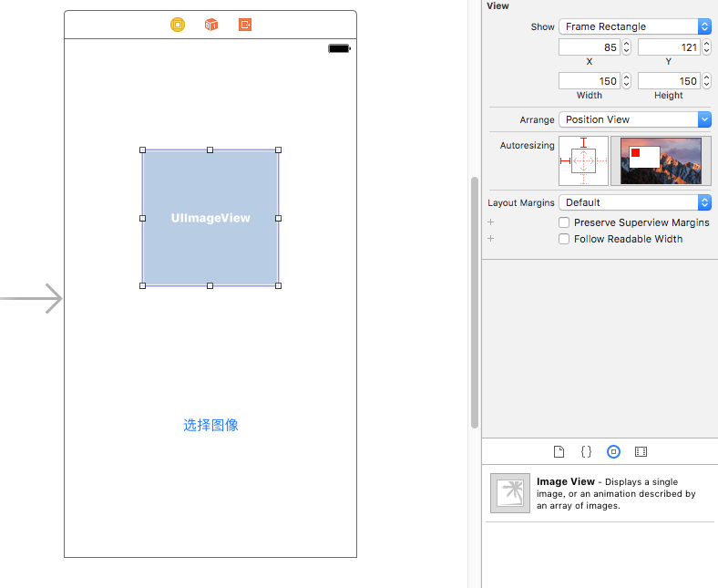
Task: Click the orange Exit dock icon
Action: pyautogui.click(x=245, y=25)
